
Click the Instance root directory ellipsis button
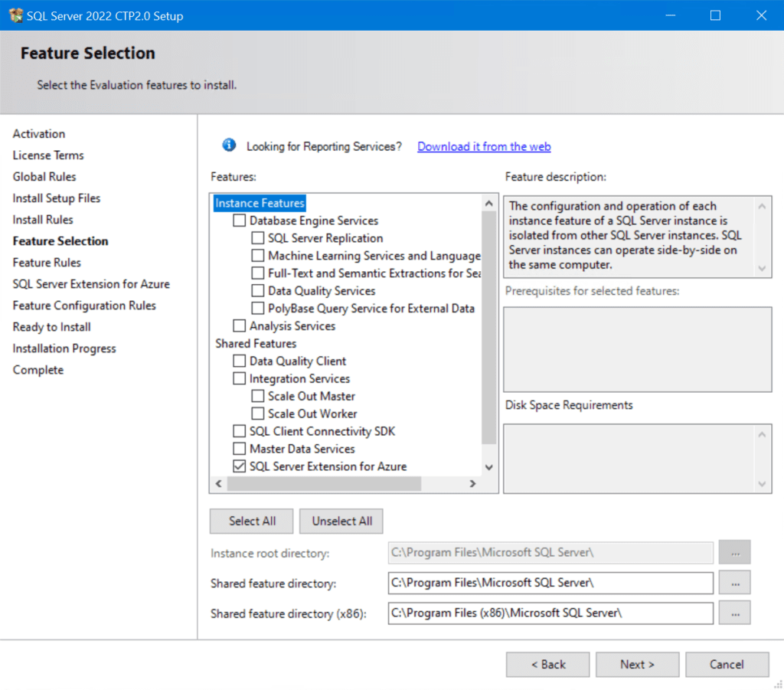(734, 552)
